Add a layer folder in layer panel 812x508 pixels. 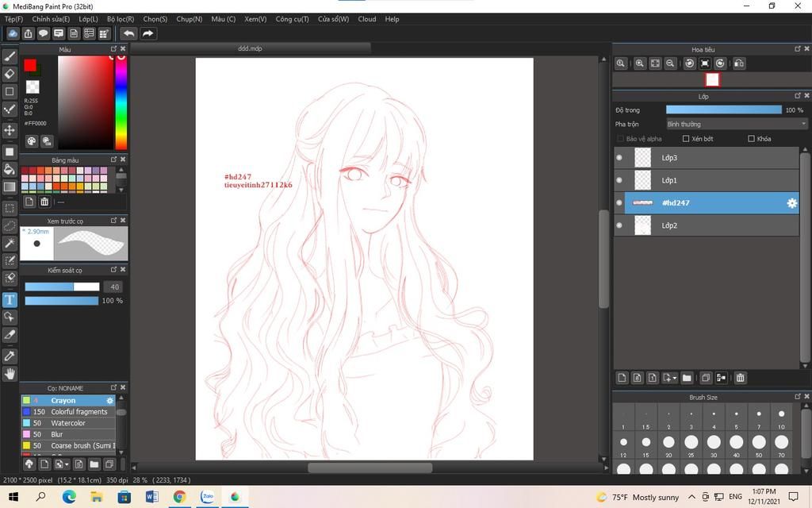[x=687, y=378]
